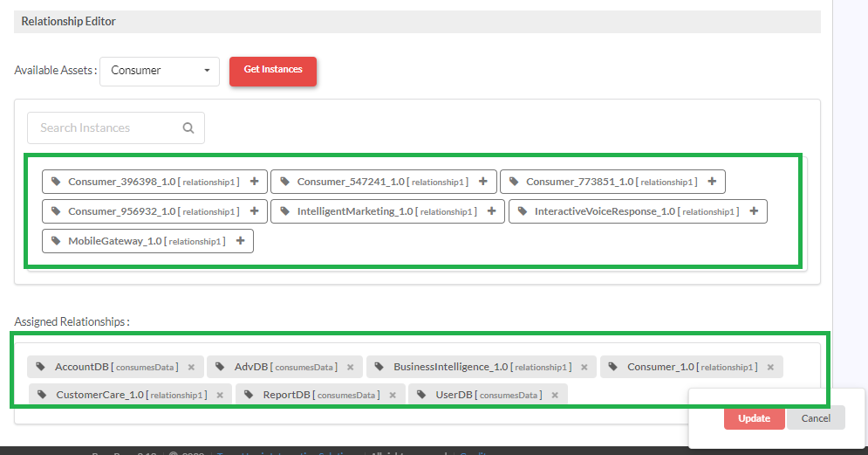Click the AdvDB assigned label
Viewport: 868px width, 455px height.
(251, 367)
